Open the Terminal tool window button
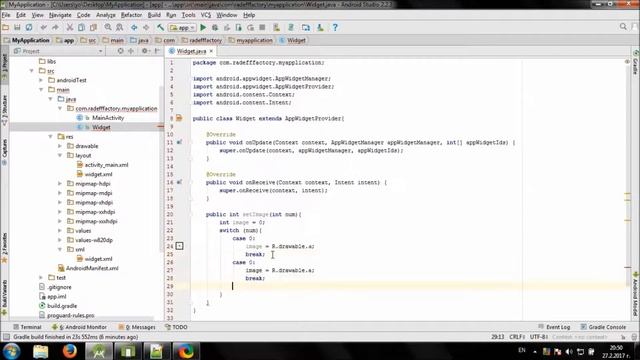Viewport: 640px width, 360px height. tap(27, 327)
